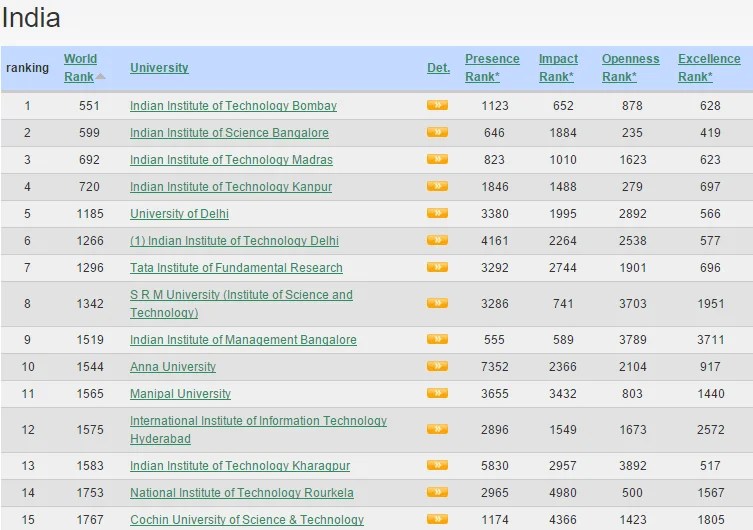The width and height of the screenshot is (753, 530).
Task: Click the ranking column header text
Action: pos(27,68)
